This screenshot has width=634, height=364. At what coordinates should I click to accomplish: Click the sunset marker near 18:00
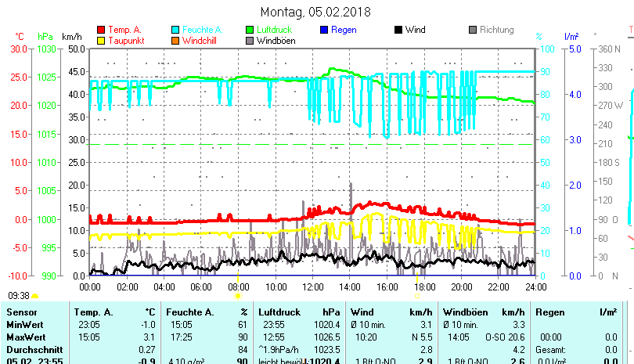(x=416, y=296)
